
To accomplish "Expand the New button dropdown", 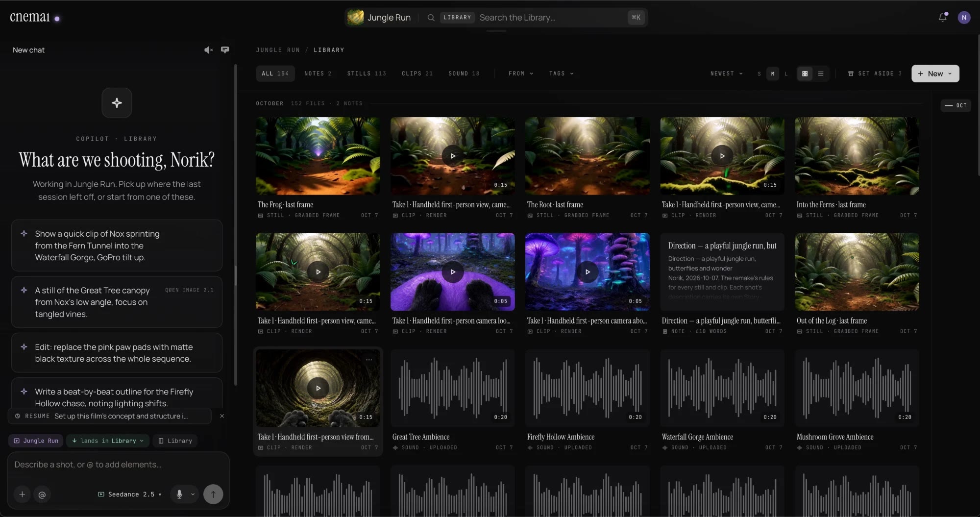I will point(950,74).
